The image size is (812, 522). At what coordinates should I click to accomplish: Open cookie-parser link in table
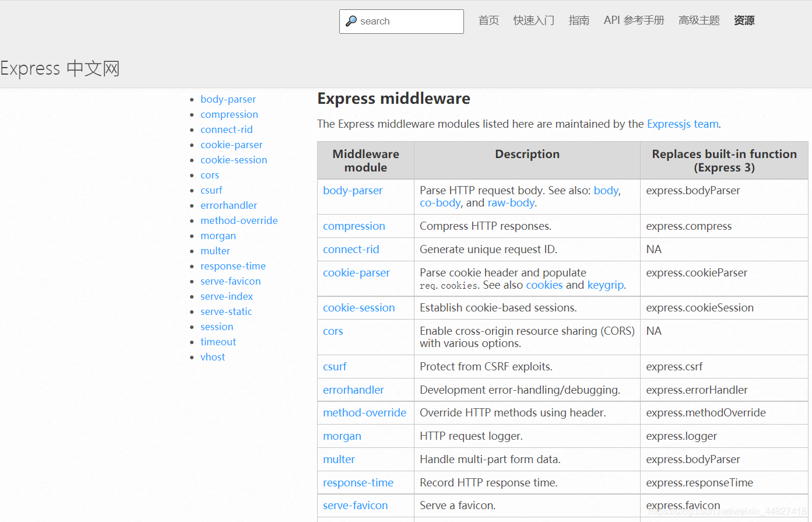tap(356, 272)
